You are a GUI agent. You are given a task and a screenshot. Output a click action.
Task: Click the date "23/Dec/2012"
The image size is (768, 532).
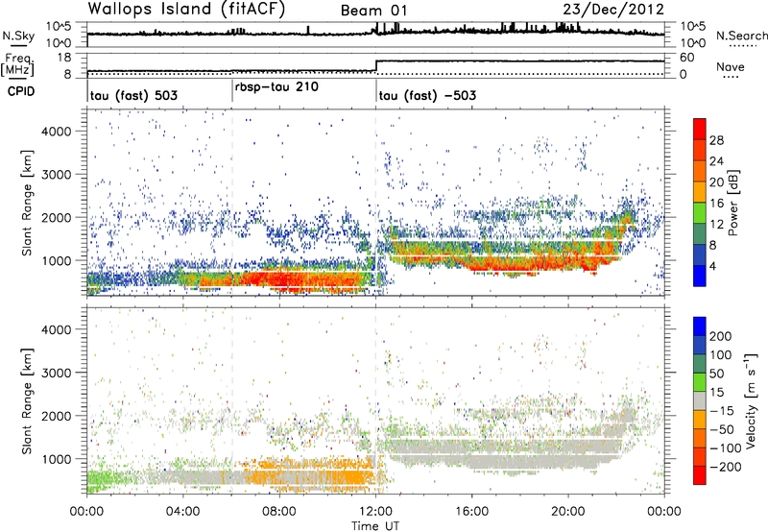coord(613,10)
